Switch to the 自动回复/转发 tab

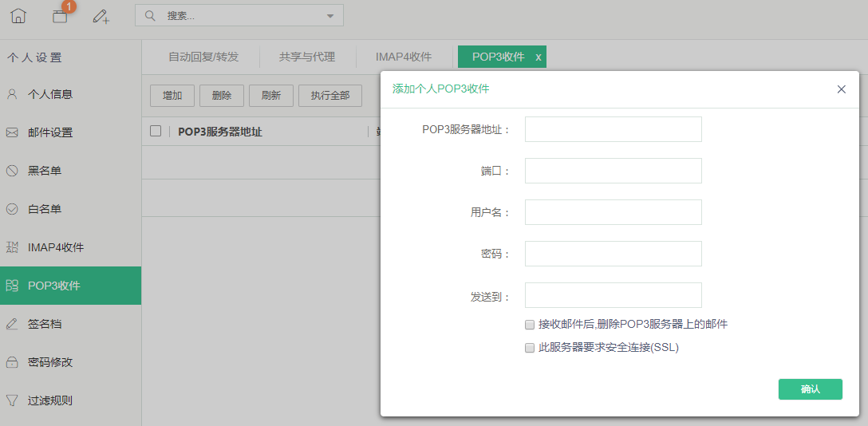(203, 57)
